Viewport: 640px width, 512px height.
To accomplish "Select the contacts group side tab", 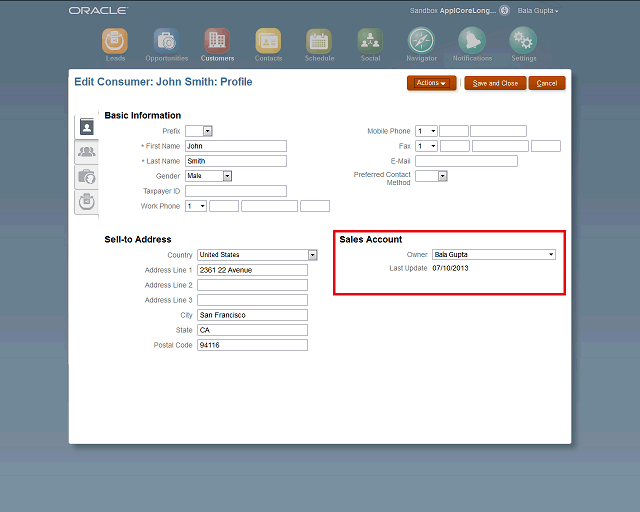I will [x=87, y=152].
